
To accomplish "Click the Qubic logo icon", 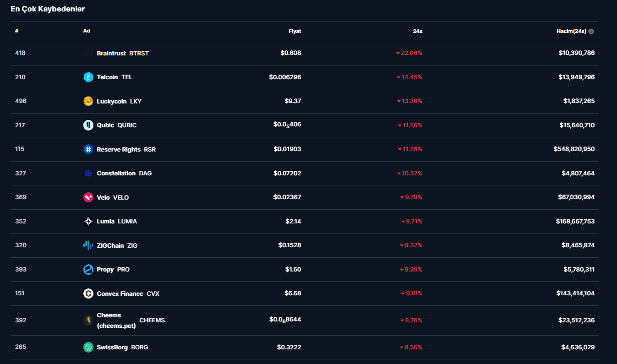I will pos(88,125).
